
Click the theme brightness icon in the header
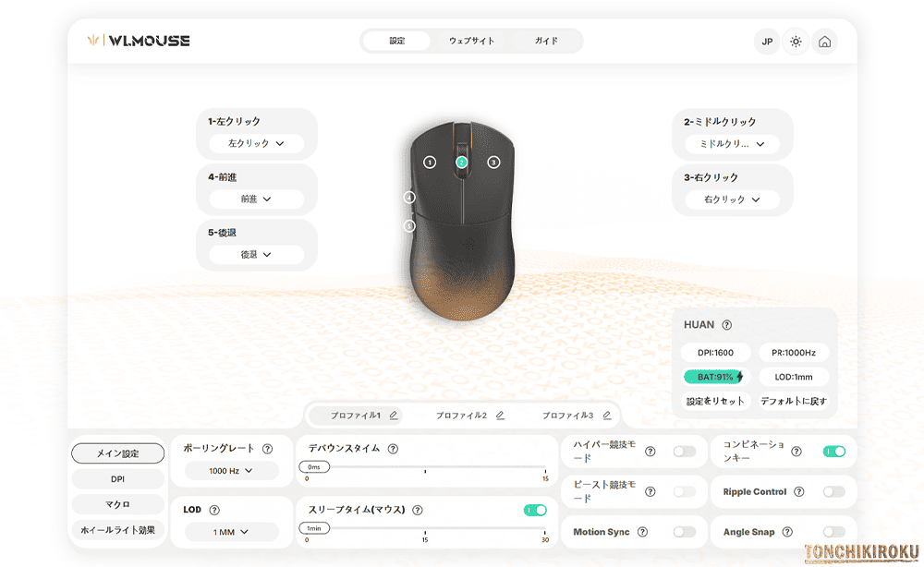pyautogui.click(x=796, y=42)
